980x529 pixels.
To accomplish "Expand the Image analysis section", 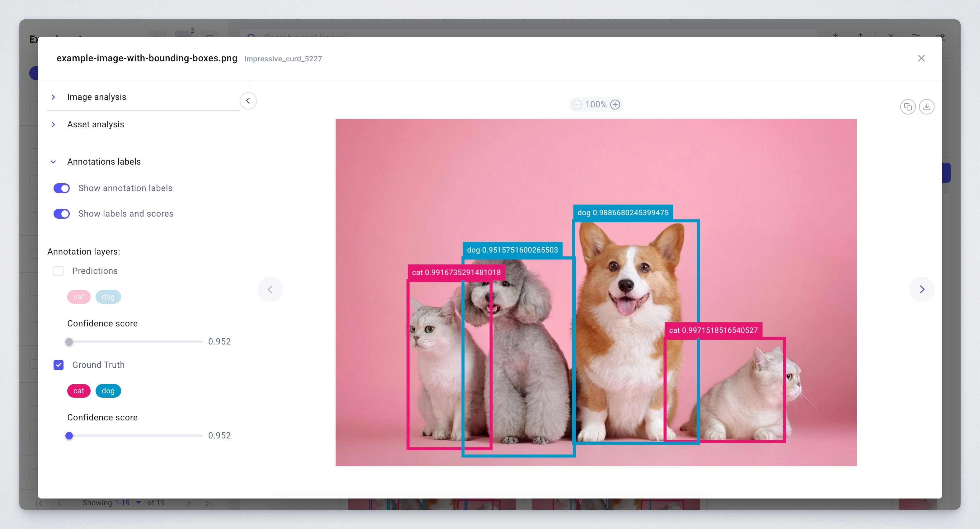I will coord(53,96).
